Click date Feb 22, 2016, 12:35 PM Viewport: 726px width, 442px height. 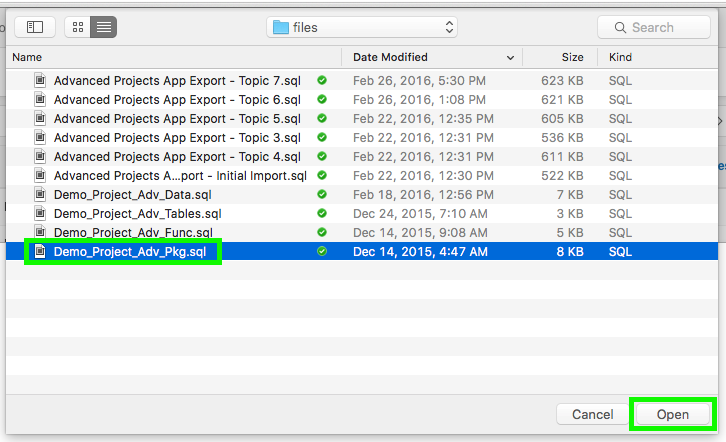point(423,118)
